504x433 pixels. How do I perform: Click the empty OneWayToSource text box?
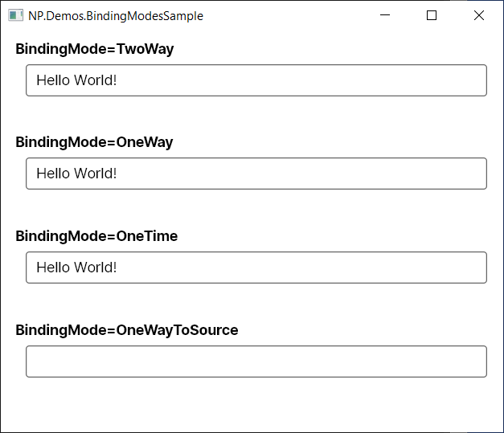[256, 362]
